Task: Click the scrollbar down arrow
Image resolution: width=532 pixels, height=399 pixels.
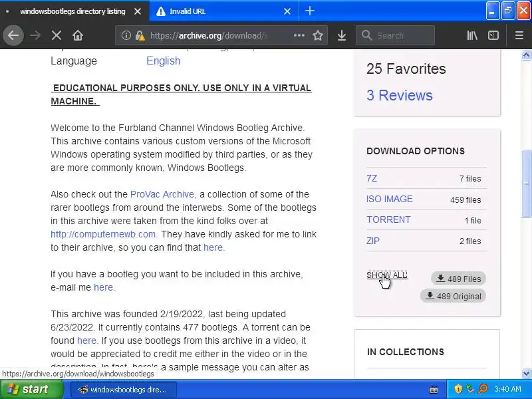Action: click(x=526, y=374)
